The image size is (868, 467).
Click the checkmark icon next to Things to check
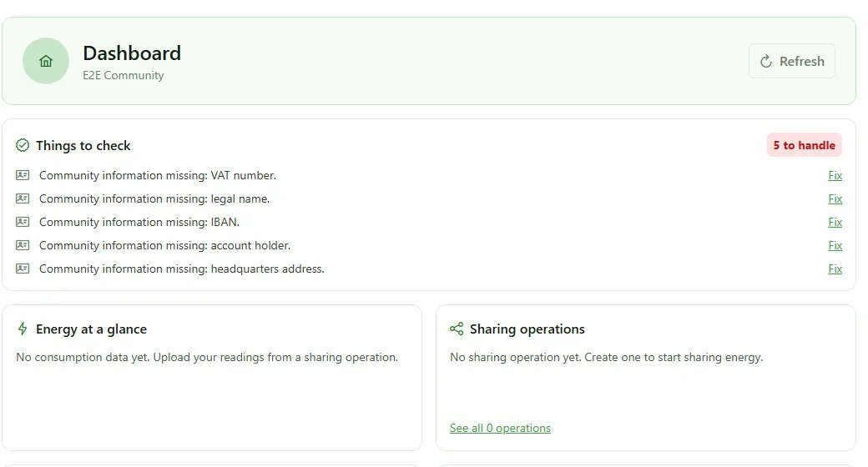coord(23,146)
